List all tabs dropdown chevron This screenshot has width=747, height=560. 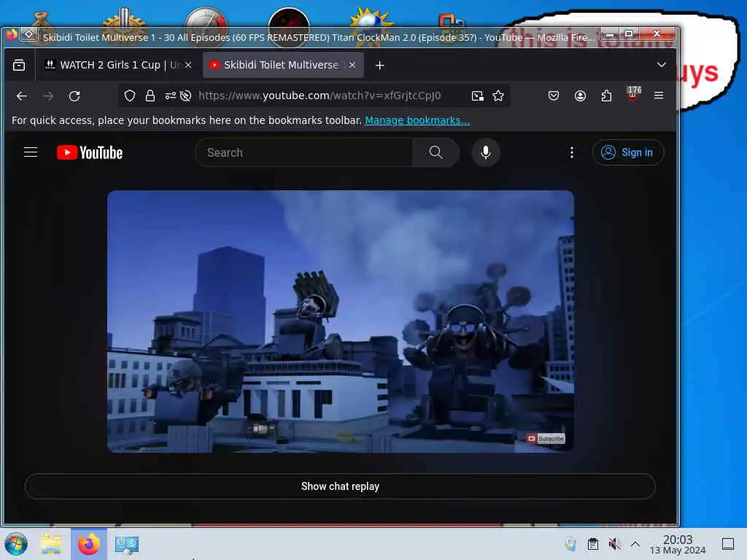[x=661, y=65]
